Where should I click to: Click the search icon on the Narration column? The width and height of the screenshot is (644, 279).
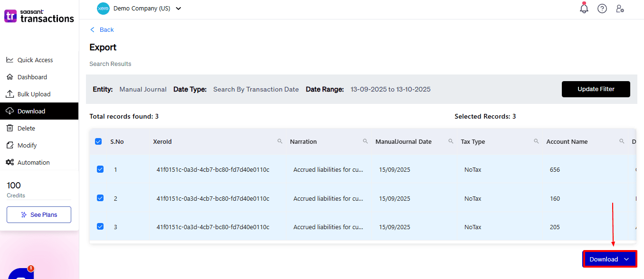[365, 141]
